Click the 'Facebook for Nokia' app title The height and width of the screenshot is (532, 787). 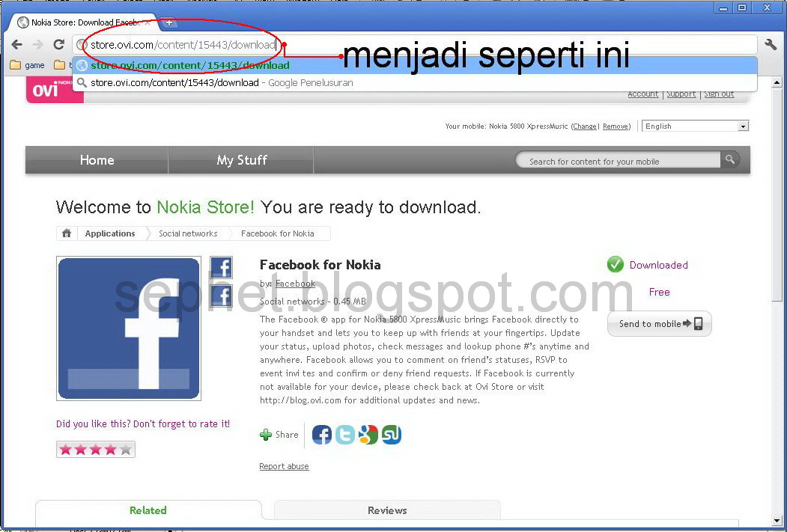click(x=320, y=265)
